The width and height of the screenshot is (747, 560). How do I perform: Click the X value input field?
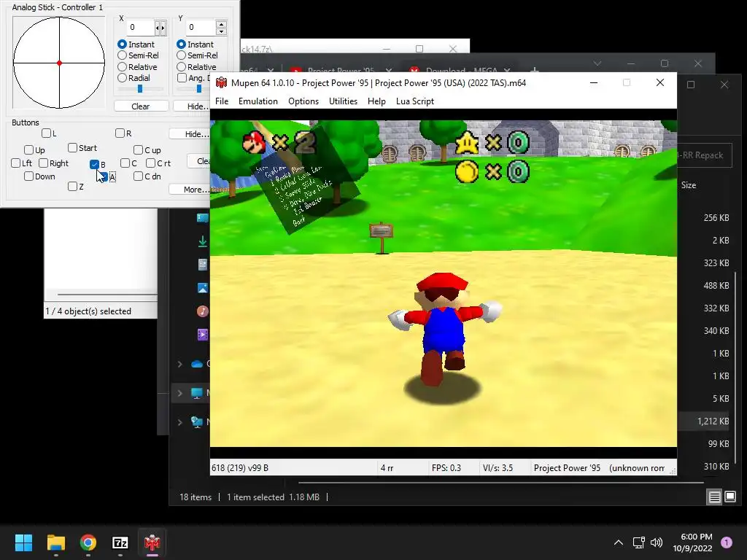[141, 28]
